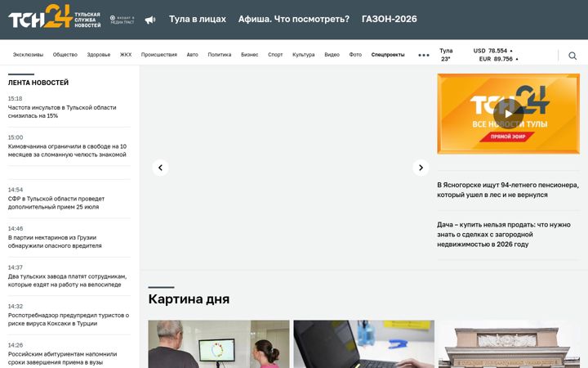The image size is (588, 368).
Task: Open Дача country property deals 2026 article
Action: point(504,235)
